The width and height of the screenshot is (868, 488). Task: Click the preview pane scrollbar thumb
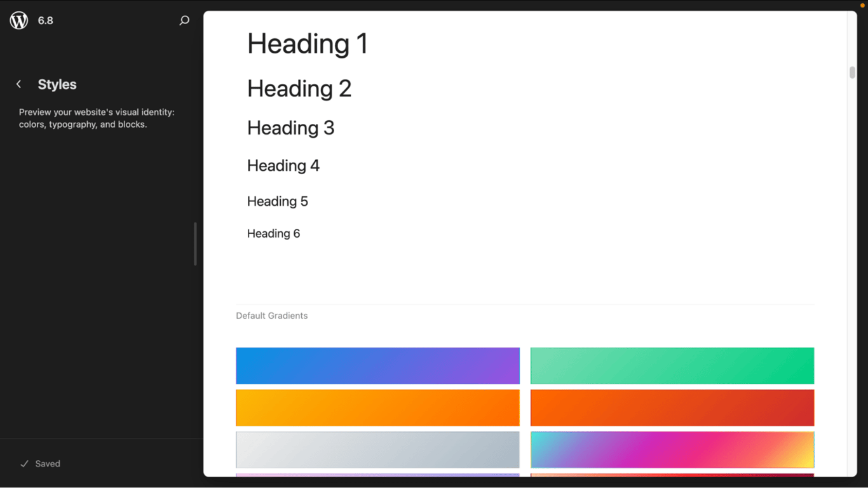851,72
